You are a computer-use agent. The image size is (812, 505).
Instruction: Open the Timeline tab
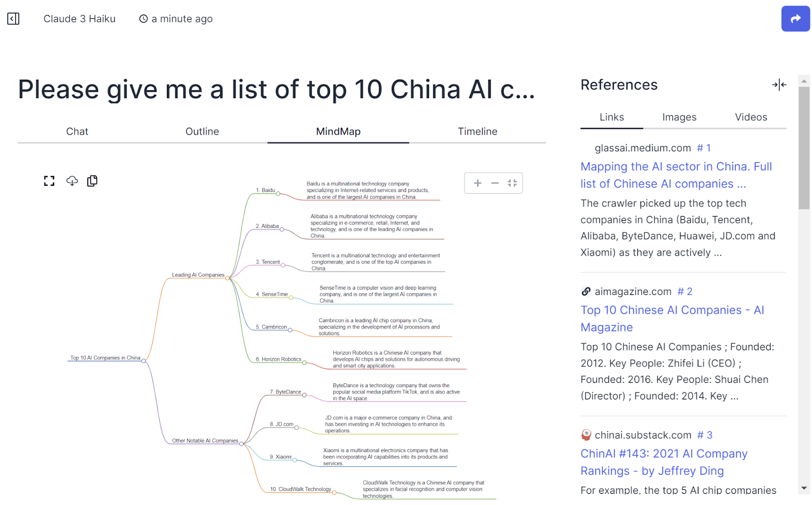[x=478, y=131]
